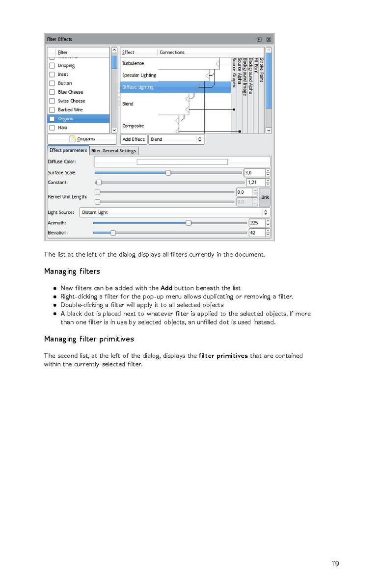Open the Light Source Distant Light dropdown
This screenshot has width=380, height=588.
(x=175, y=213)
